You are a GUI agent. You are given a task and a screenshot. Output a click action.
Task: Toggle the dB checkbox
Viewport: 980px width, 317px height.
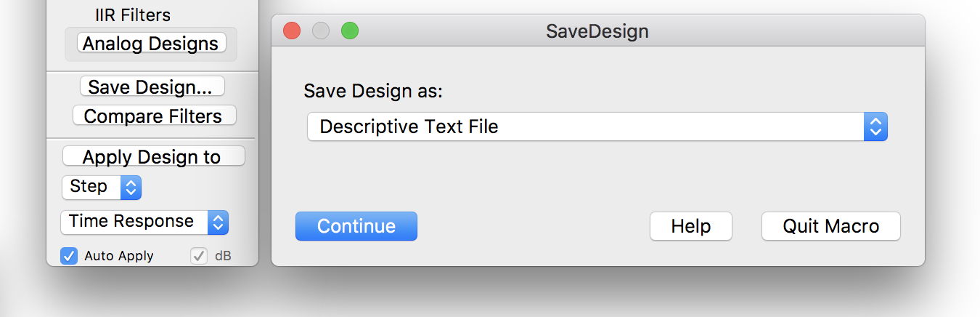[199, 256]
